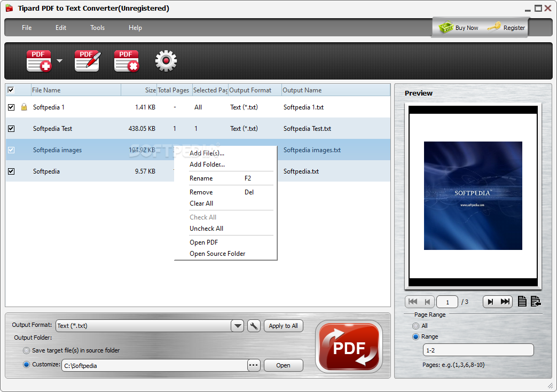
Task: Click the Output Name column header
Action: tap(336, 90)
